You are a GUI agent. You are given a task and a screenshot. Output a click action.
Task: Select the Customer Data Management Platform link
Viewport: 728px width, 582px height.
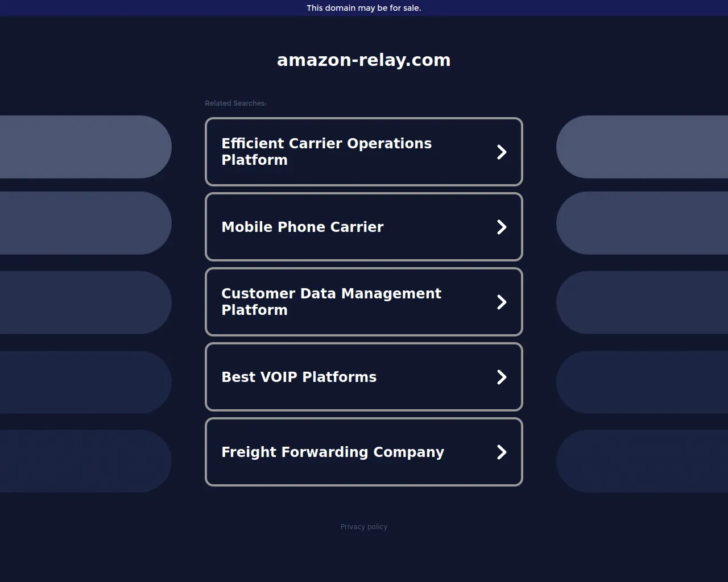[x=331, y=302]
